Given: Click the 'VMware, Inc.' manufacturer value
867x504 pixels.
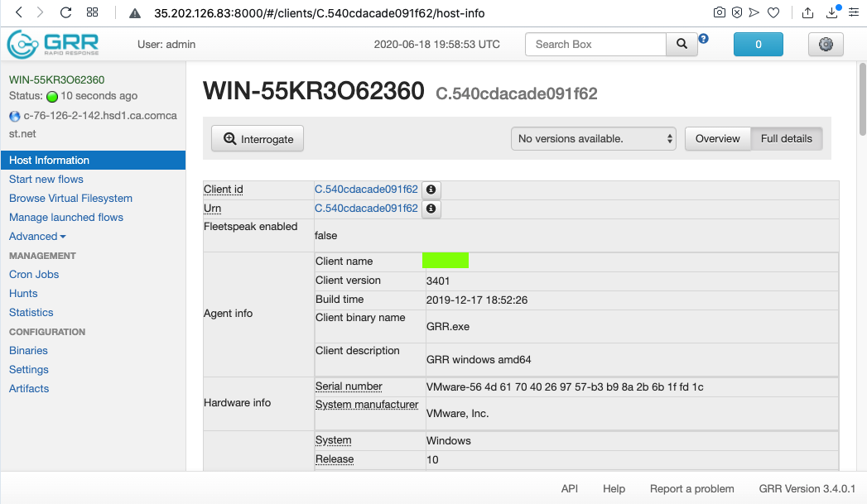Looking at the screenshot, I should click(457, 413).
